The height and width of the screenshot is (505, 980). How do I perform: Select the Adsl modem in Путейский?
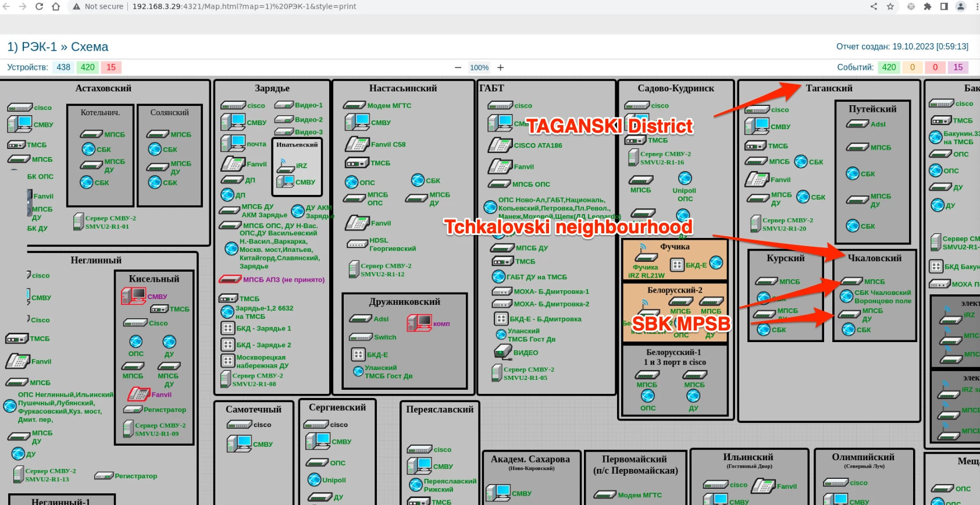[857, 124]
